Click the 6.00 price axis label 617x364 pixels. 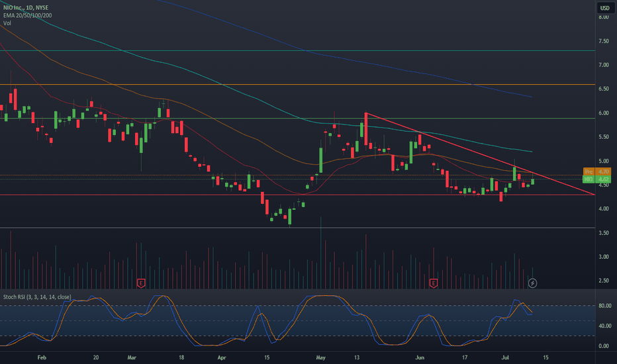point(604,113)
